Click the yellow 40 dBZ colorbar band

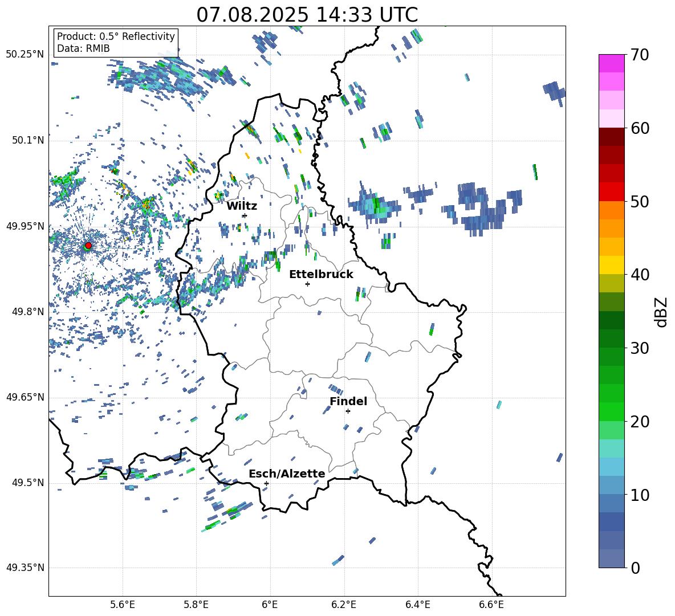[611, 265]
